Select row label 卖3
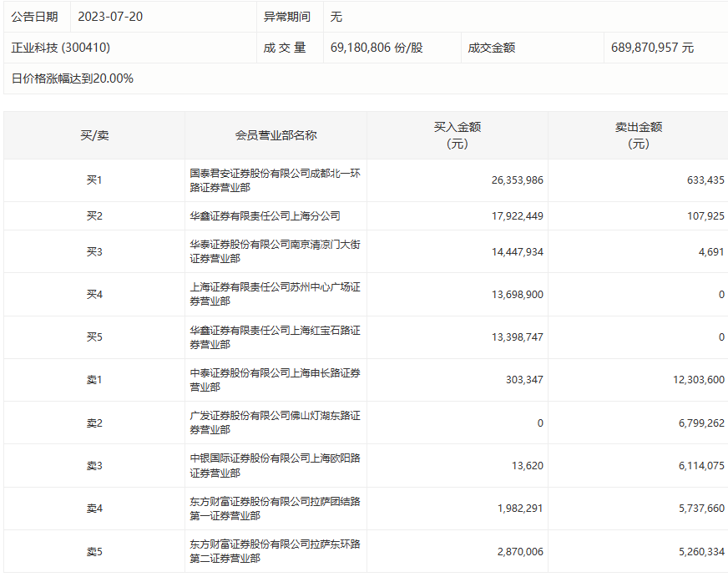 (x=94, y=466)
